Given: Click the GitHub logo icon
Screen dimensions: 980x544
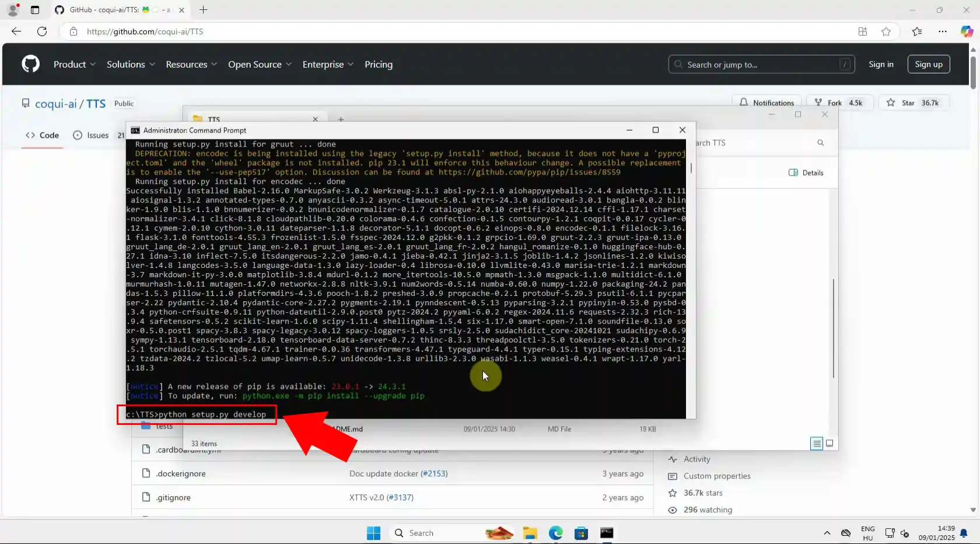Looking at the screenshot, I should (x=30, y=64).
